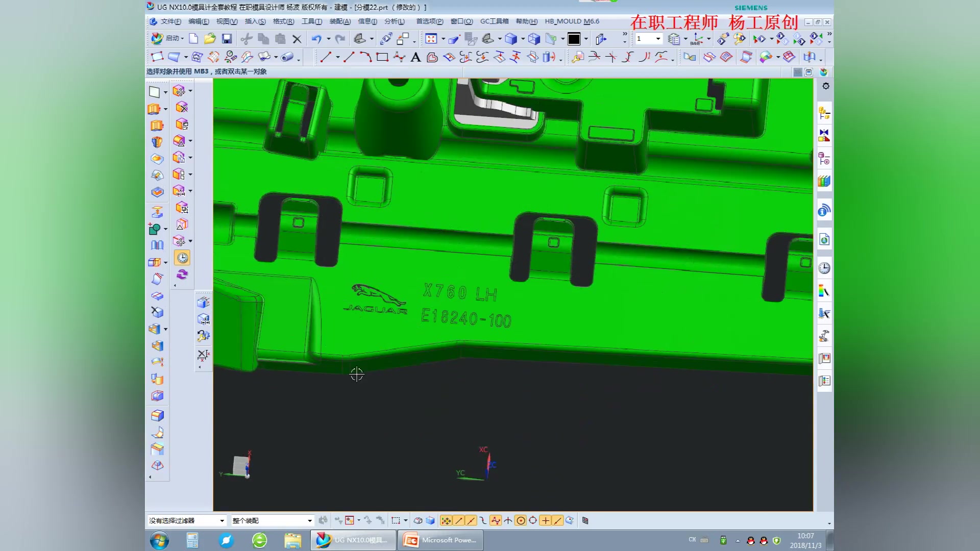Click the black color swatch

coord(574,39)
